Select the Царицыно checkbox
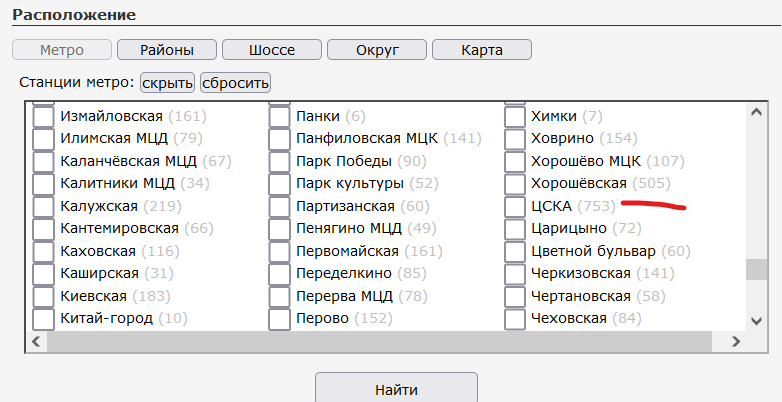Image resolution: width=782 pixels, height=402 pixels. [x=515, y=229]
